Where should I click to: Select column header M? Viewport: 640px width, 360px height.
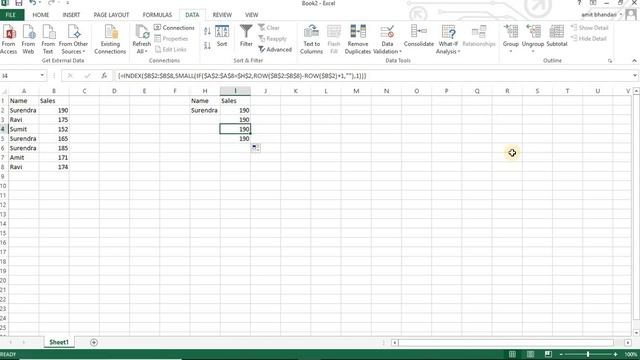tap(356, 91)
